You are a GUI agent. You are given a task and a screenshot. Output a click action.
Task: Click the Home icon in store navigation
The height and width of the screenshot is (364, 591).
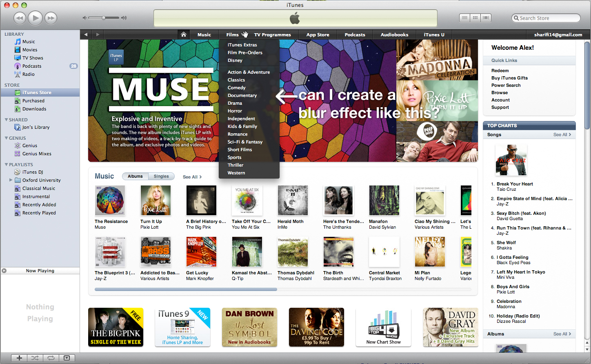coord(184,35)
